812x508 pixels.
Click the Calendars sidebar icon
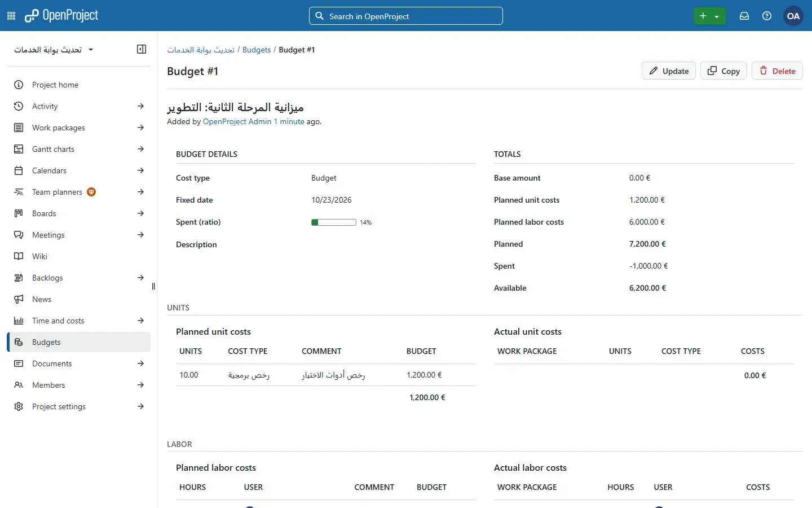pyautogui.click(x=19, y=170)
